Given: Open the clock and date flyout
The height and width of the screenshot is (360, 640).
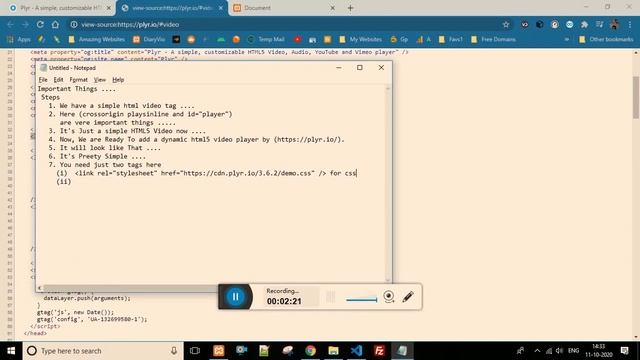Looking at the screenshot, I should (x=599, y=351).
